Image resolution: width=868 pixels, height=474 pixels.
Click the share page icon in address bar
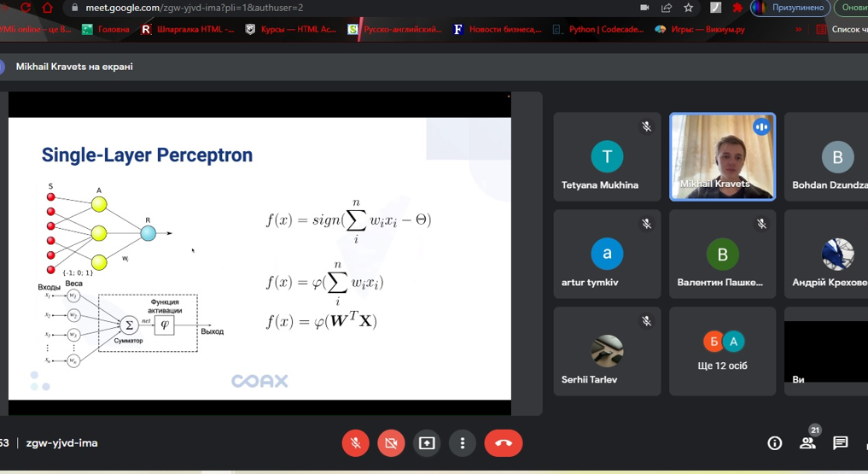point(667,8)
